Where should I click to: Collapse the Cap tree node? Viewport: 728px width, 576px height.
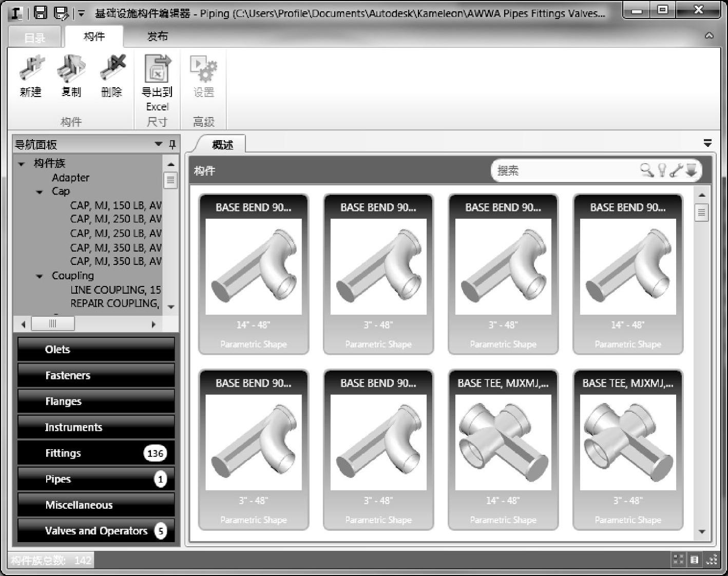(40, 192)
